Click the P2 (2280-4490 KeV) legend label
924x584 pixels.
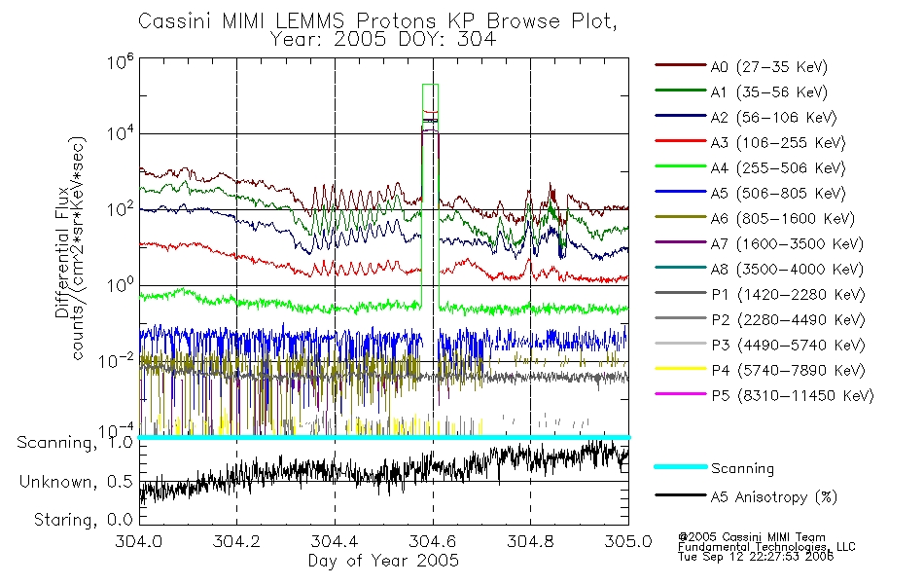[x=788, y=319]
